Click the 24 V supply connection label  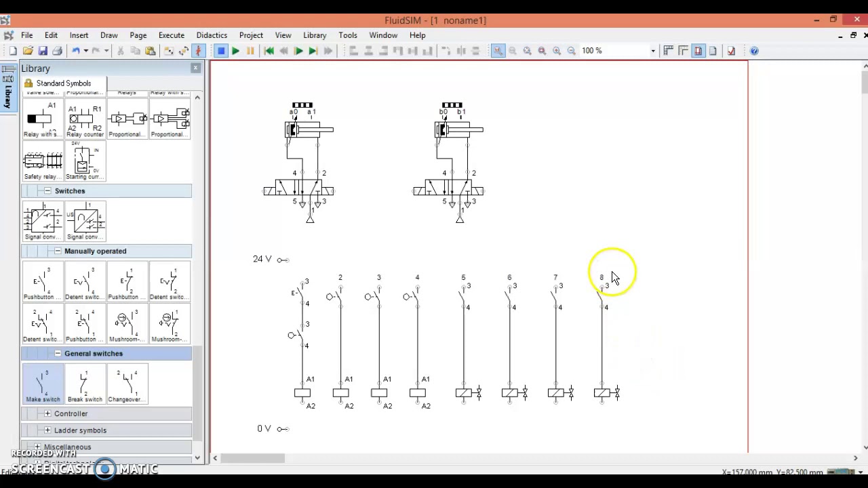tap(262, 260)
